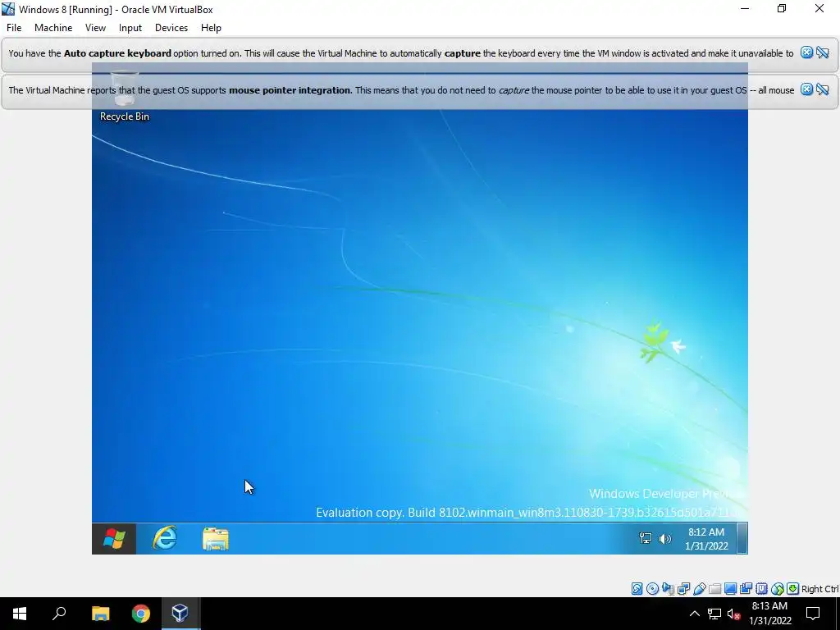Dismiss the Auto capture keyboard notification
The height and width of the screenshot is (630, 840).
click(x=806, y=52)
